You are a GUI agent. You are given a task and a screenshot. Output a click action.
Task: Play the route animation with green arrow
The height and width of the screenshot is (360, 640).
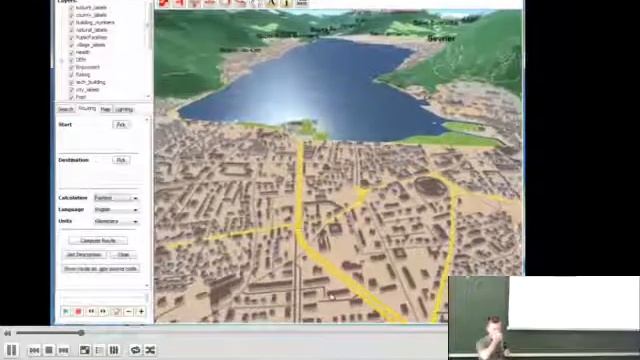(x=66, y=312)
